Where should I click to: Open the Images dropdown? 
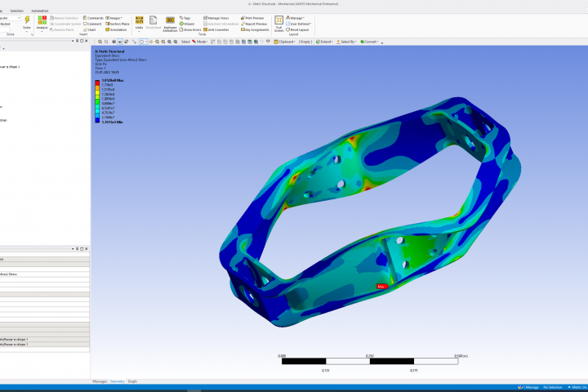[114, 18]
